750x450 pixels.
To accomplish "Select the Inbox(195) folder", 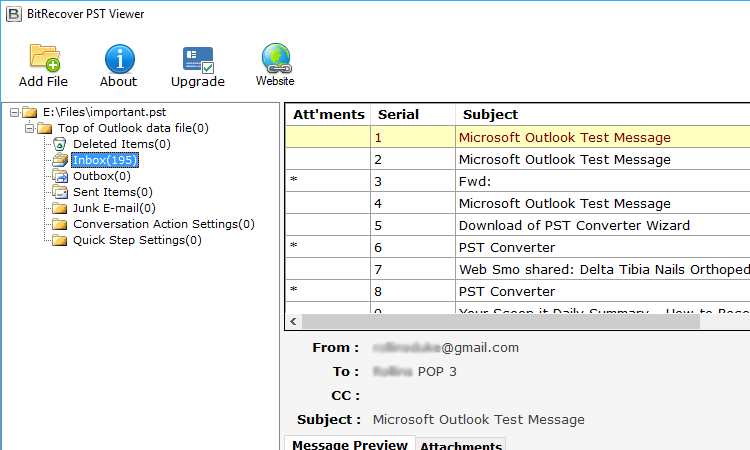I will (x=105, y=160).
